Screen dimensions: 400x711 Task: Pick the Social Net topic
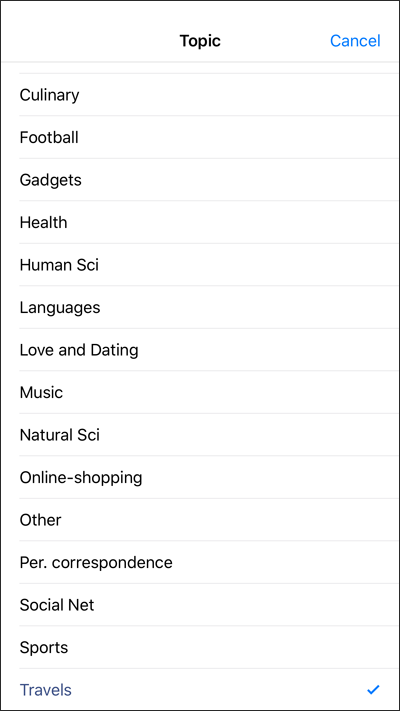pyautogui.click(x=200, y=604)
